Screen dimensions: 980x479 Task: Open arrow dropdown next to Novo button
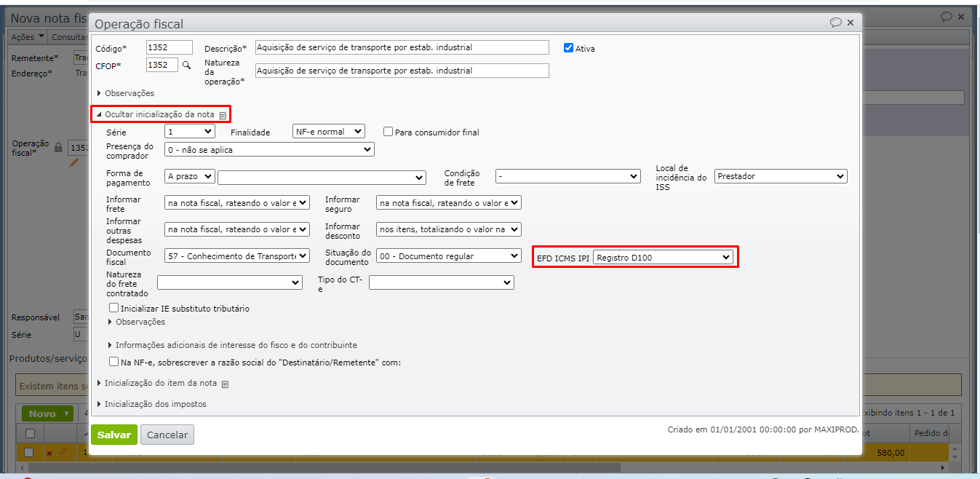[x=68, y=413]
